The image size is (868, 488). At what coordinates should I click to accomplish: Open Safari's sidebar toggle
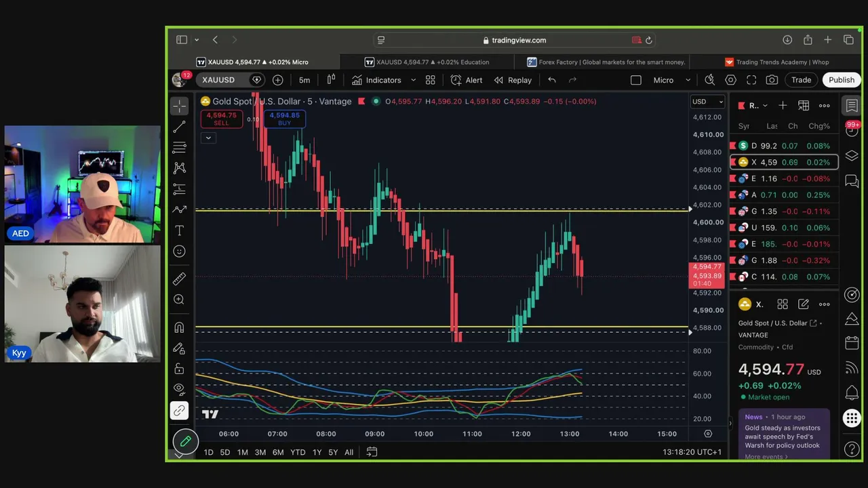(x=182, y=40)
